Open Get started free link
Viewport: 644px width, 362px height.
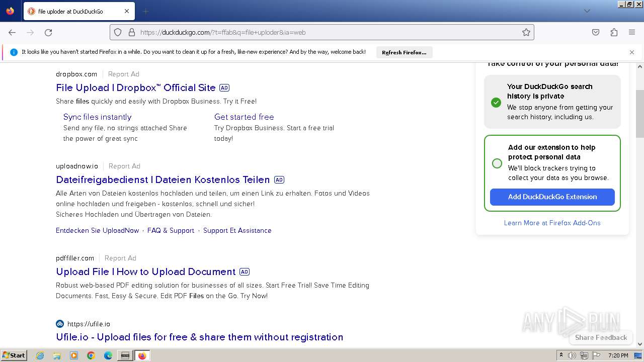(244, 117)
